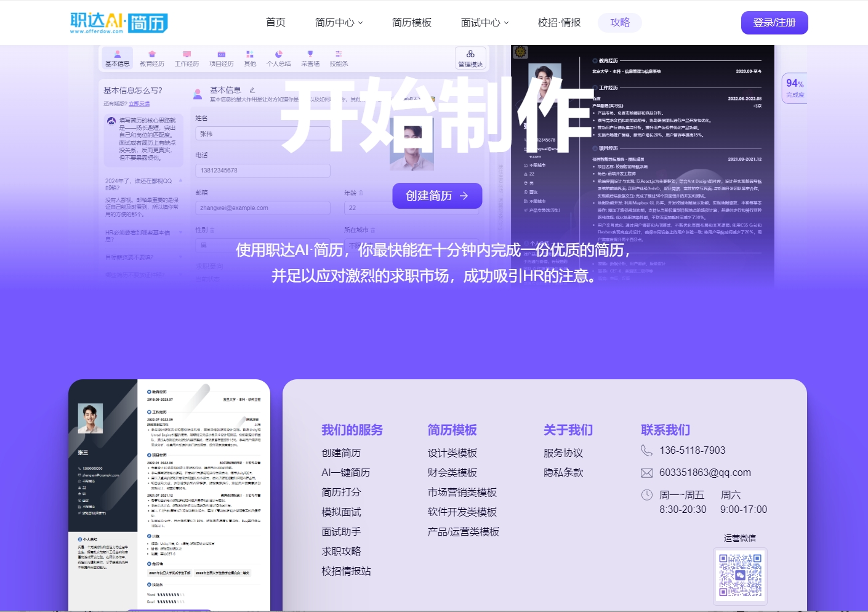This screenshot has height=612, width=868.
Task: Open 服务协议 link
Action: point(563,453)
